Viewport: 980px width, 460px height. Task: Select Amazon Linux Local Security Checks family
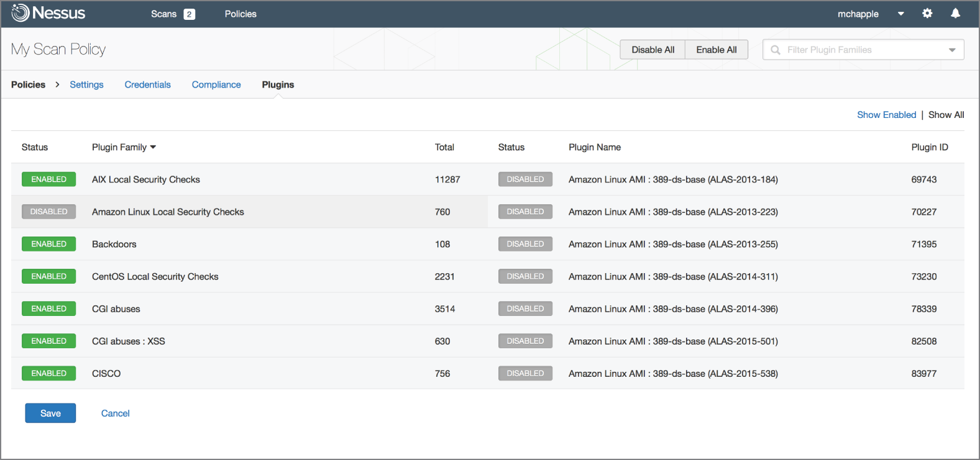click(x=168, y=212)
